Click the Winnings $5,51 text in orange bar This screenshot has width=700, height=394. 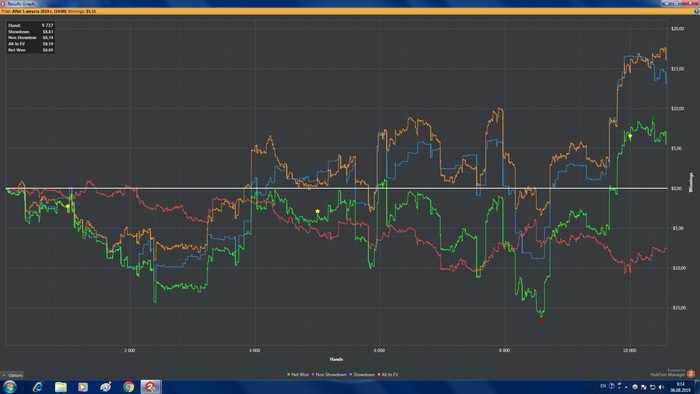click(82, 11)
